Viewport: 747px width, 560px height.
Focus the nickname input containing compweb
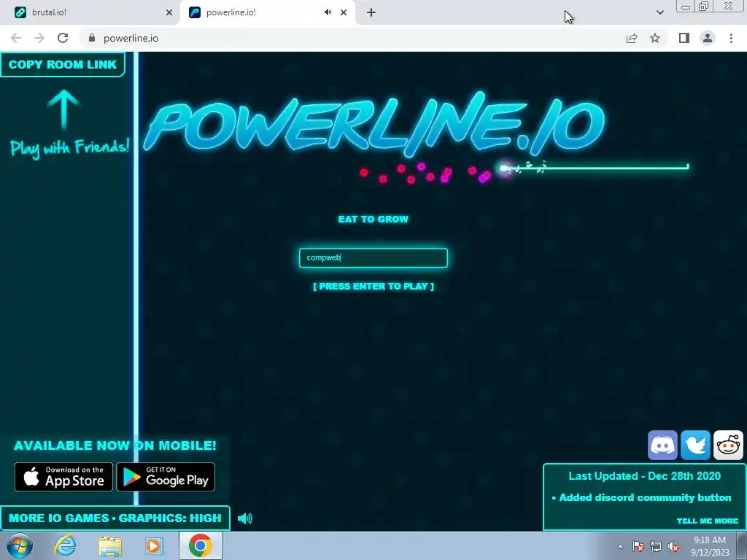coord(373,257)
